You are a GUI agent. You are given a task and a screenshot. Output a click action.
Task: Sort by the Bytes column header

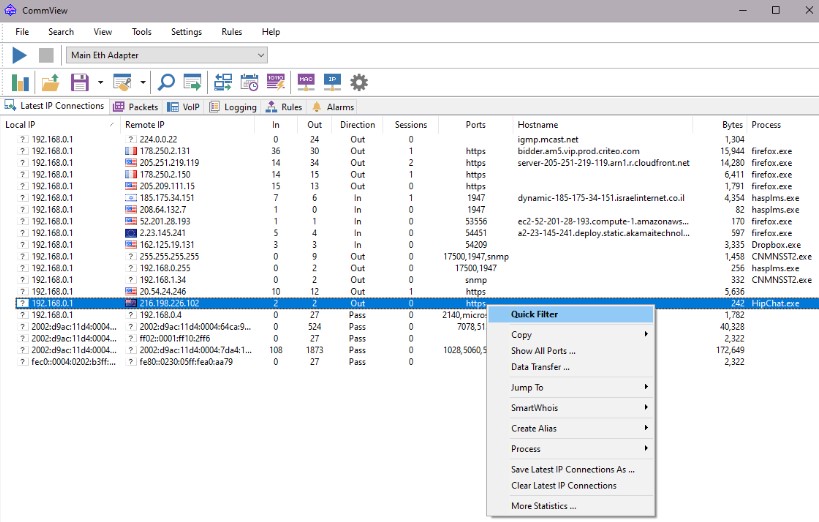732,125
